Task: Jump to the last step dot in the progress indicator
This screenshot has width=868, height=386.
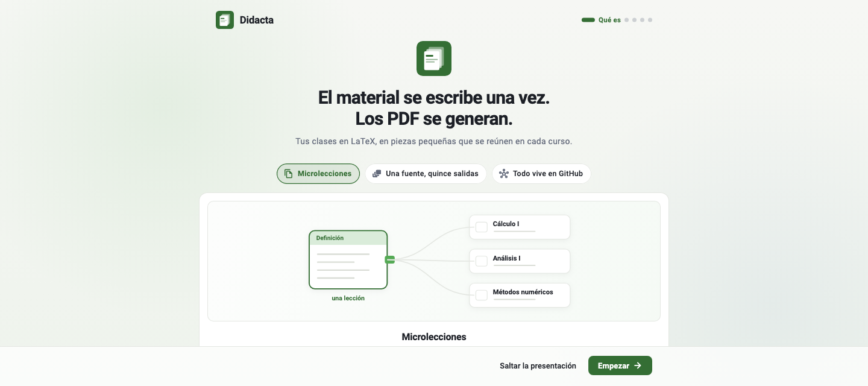Action: 650,20
